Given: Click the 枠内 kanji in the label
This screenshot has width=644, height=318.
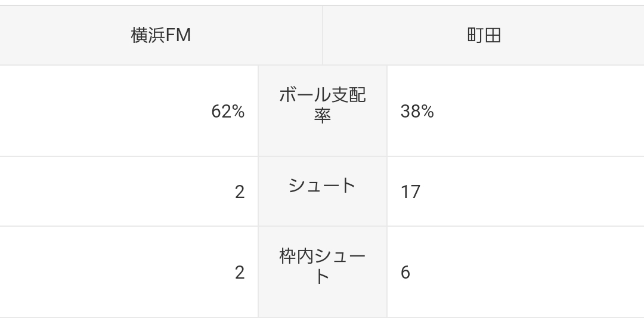Looking at the screenshot, I should [x=296, y=257].
